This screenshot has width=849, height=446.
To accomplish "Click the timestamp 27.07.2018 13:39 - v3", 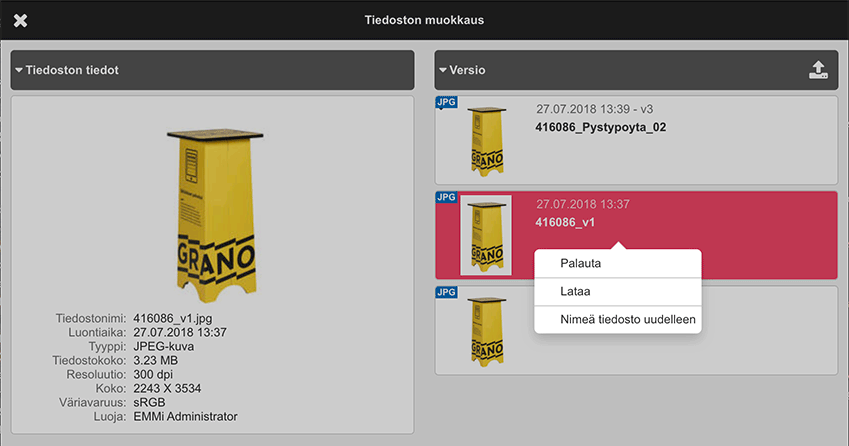I will [x=595, y=109].
